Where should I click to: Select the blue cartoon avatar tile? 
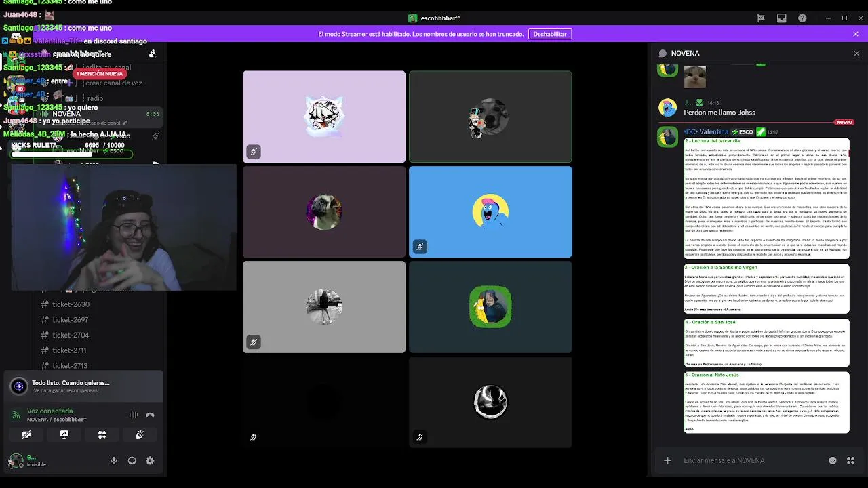(490, 211)
